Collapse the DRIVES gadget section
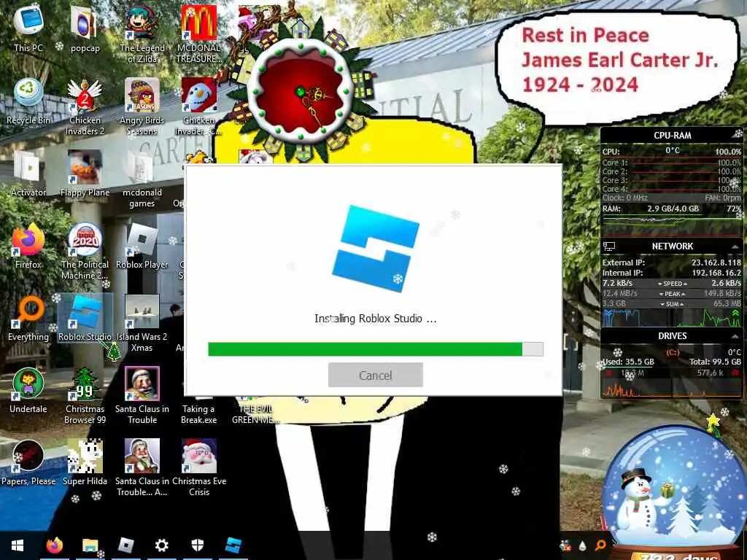Screen dimensions: 747x560 pos(735,336)
